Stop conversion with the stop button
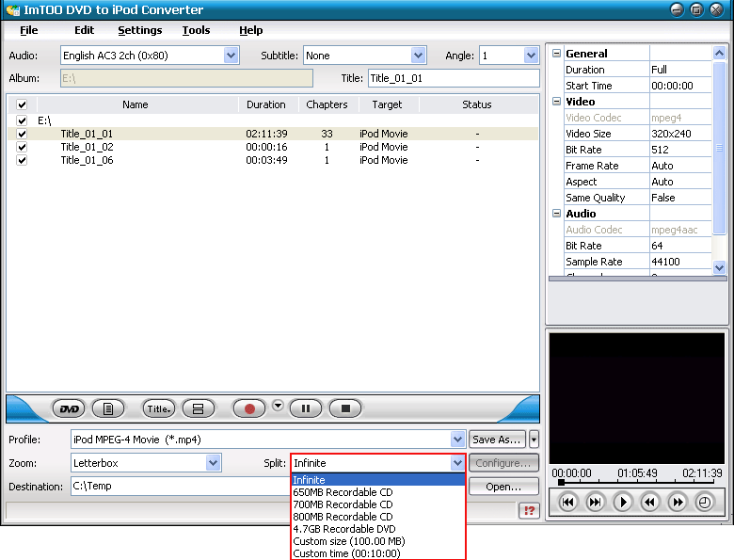This screenshot has height=560, width=734. 345,408
